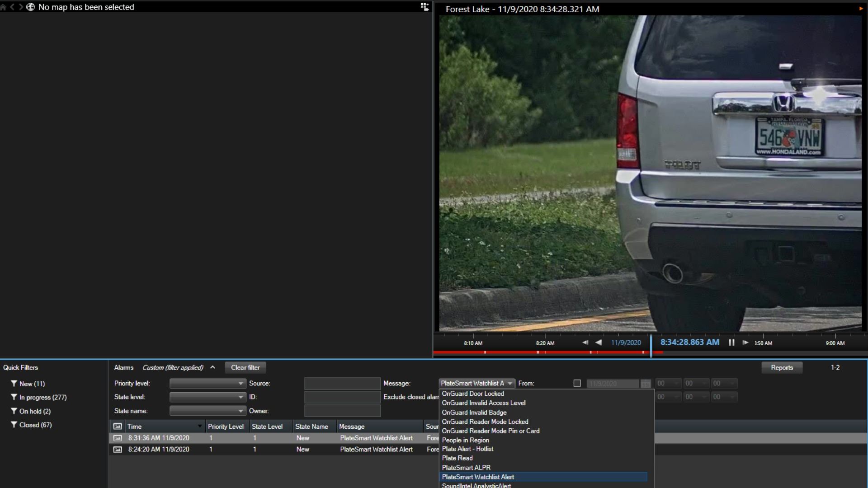The image size is (868, 488).
Task: Click the orange indicator in camera title bar
Action: pos(861,9)
